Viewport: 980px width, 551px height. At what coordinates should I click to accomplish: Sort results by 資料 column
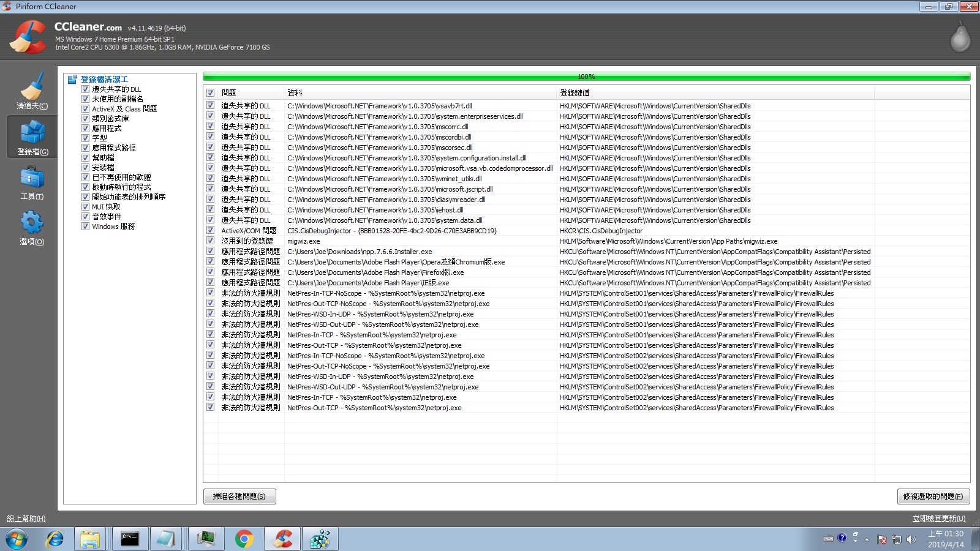[x=421, y=93]
